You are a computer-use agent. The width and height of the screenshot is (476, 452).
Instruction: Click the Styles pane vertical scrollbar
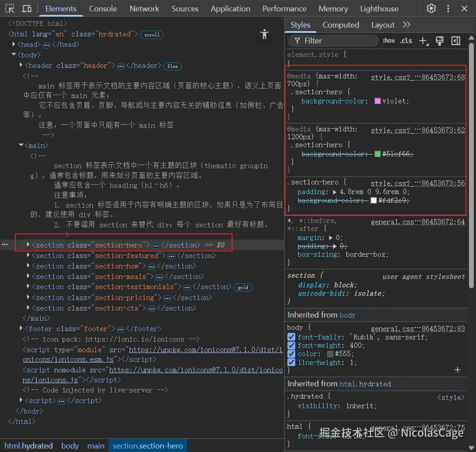[x=471, y=166]
